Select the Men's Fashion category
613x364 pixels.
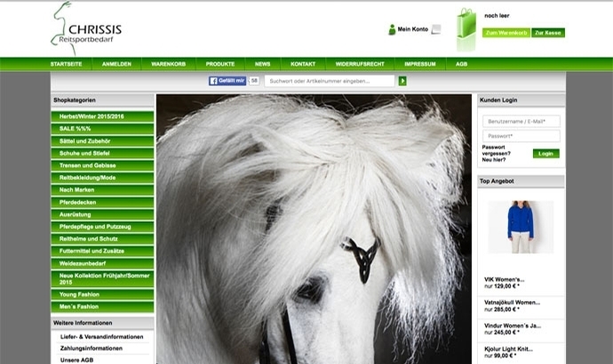pos(102,306)
